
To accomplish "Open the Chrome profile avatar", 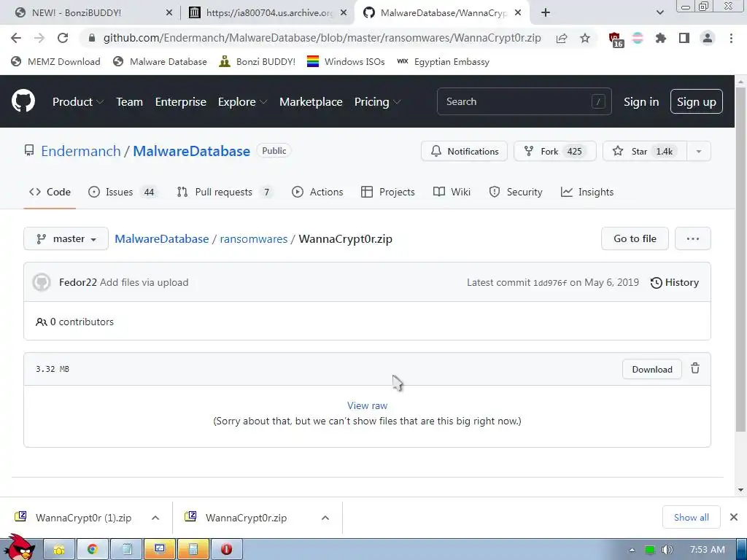I will [708, 38].
